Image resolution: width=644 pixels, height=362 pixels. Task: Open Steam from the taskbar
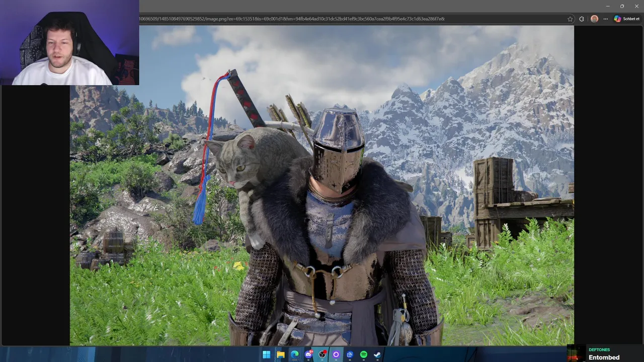(x=377, y=354)
